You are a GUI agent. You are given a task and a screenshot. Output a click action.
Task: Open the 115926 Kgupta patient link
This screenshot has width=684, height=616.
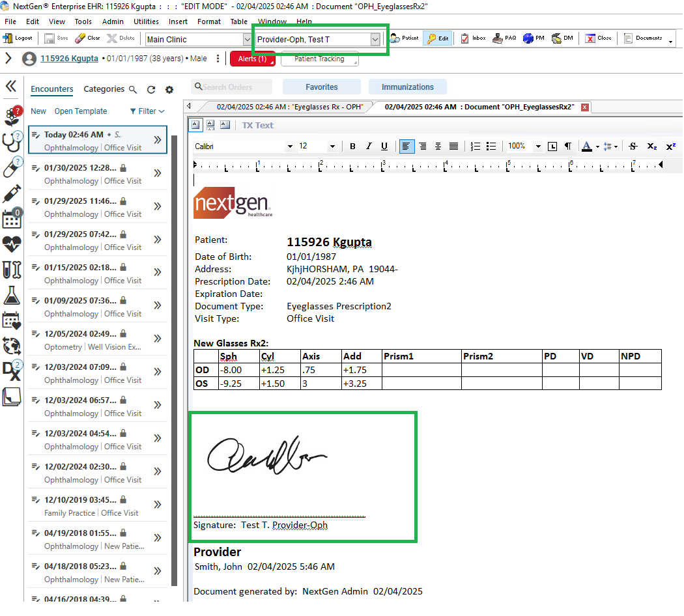(69, 59)
